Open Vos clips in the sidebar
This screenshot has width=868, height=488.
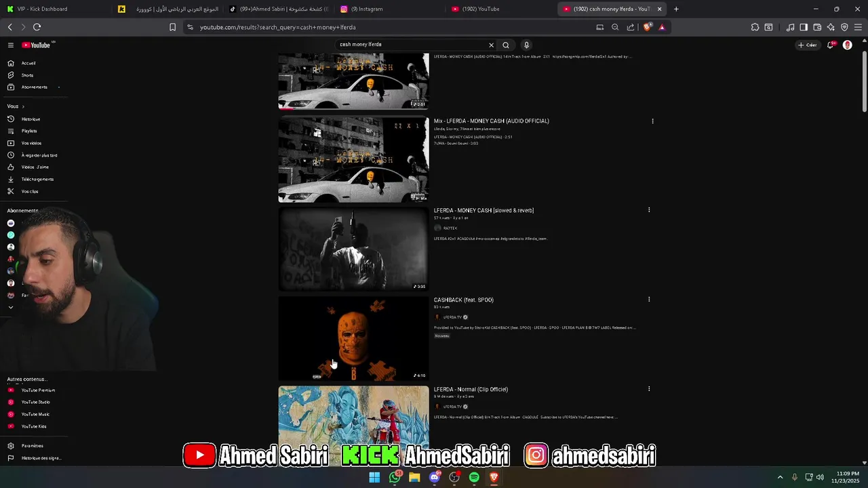[30, 192]
